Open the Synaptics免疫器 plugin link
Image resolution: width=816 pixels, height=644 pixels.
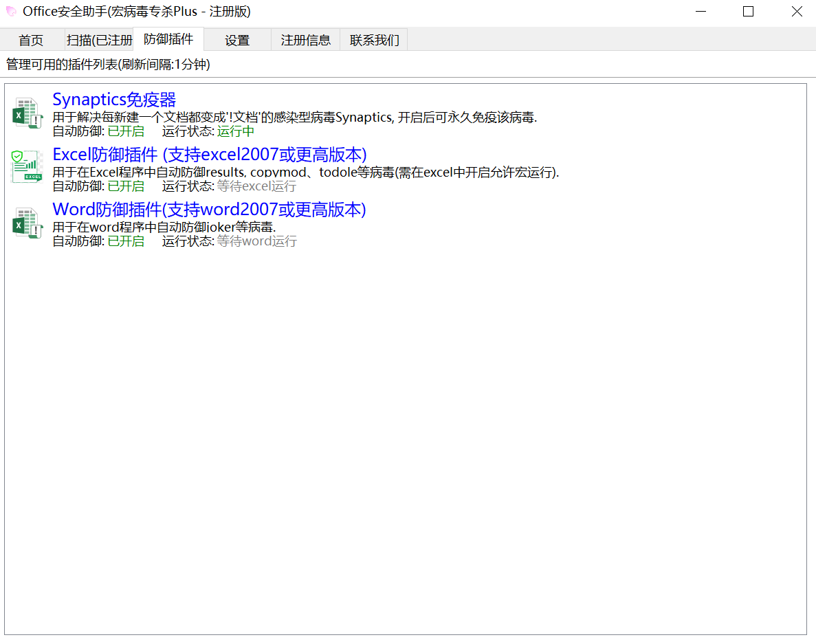click(115, 100)
